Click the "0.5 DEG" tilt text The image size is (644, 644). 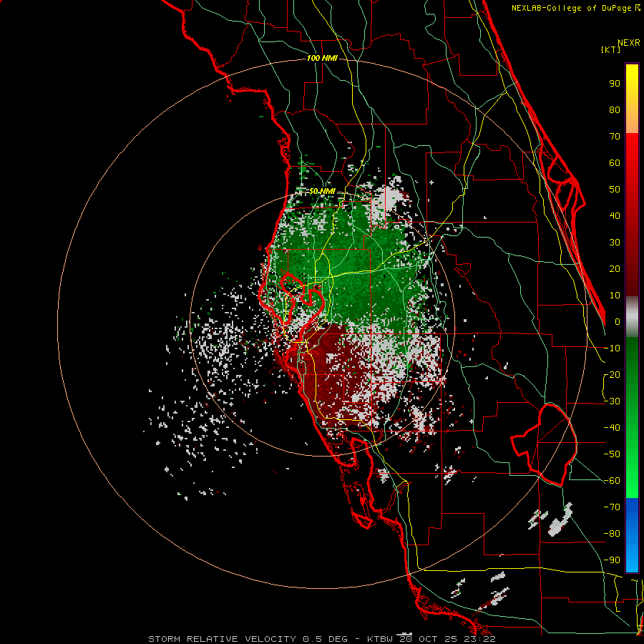[x=325, y=639]
